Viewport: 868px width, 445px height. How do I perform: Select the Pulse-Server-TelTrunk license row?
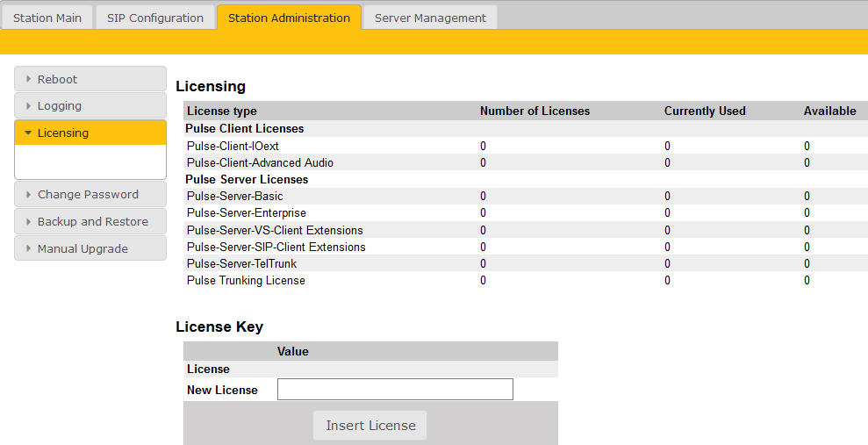pos(241,264)
